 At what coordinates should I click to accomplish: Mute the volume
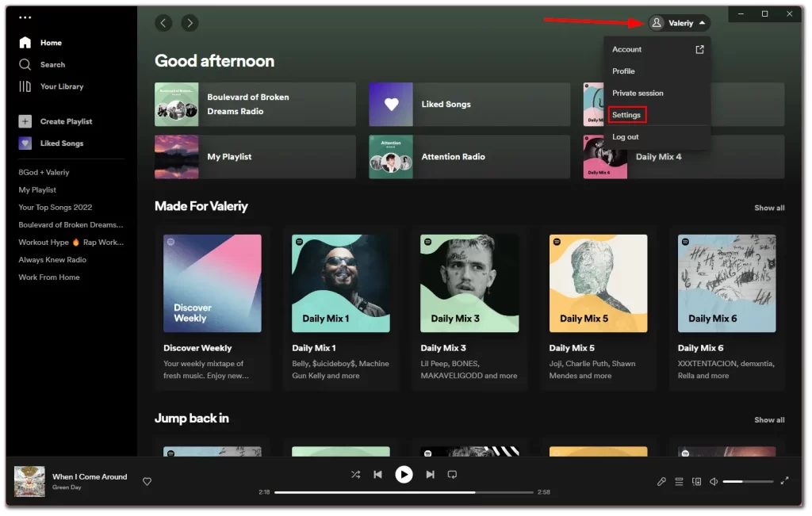coord(714,482)
